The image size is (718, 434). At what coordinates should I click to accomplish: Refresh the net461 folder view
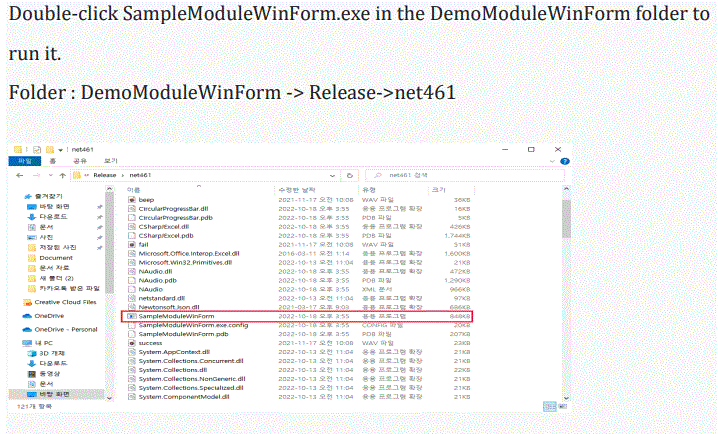click(350, 175)
